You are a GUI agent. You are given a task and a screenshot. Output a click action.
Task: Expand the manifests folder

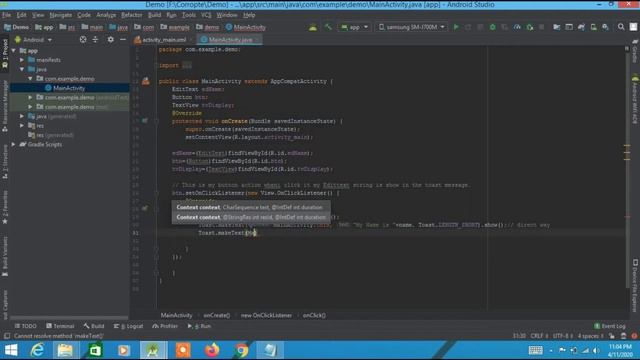coord(22,60)
